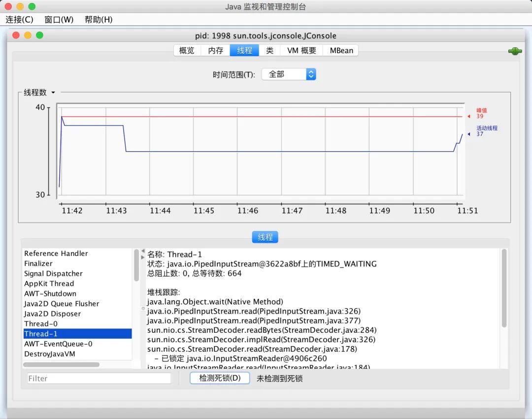
Task: Click the Filter text input field
Action: click(x=99, y=379)
